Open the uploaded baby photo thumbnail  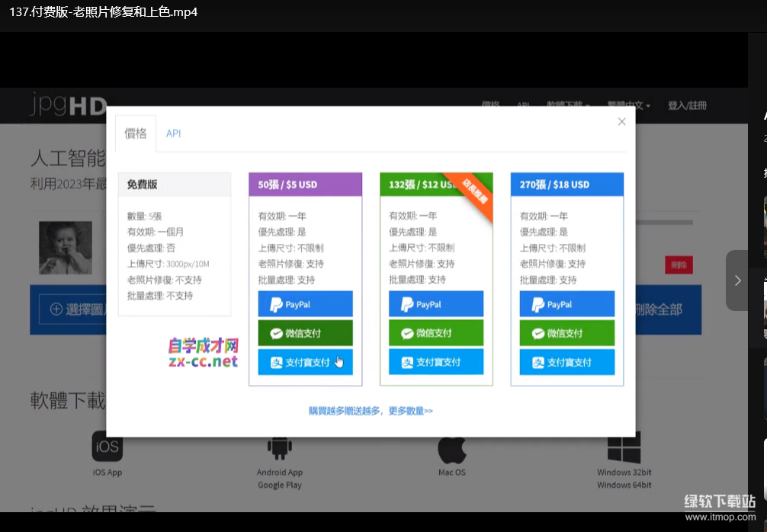(x=66, y=248)
